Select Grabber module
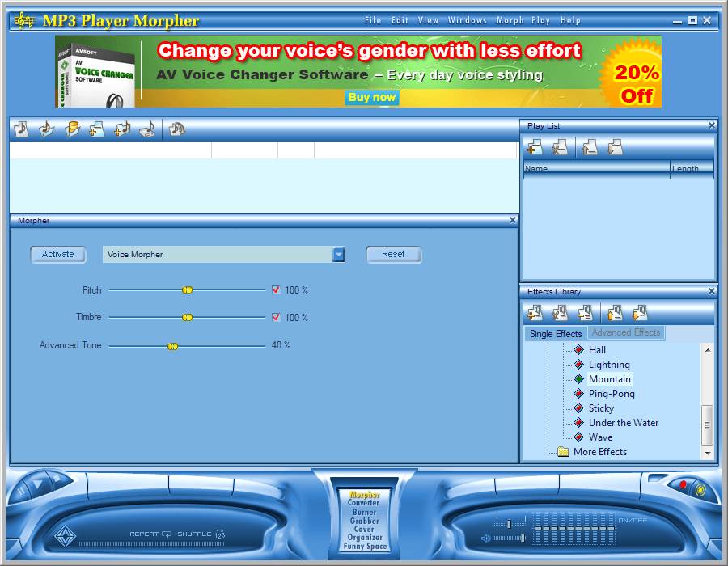728x566 pixels. 365,521
